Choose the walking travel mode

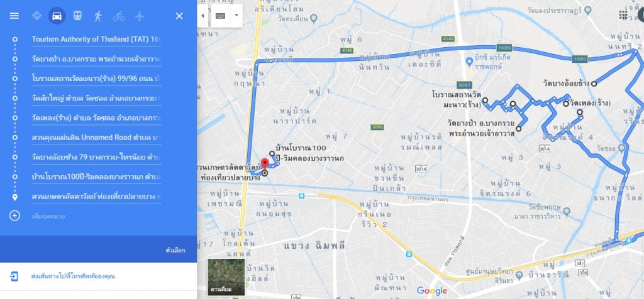click(x=97, y=16)
